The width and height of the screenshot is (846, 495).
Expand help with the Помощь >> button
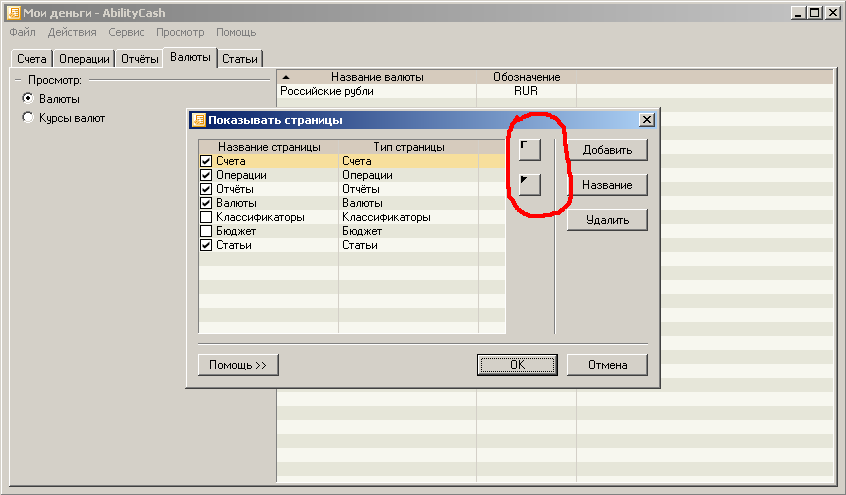tap(238, 365)
